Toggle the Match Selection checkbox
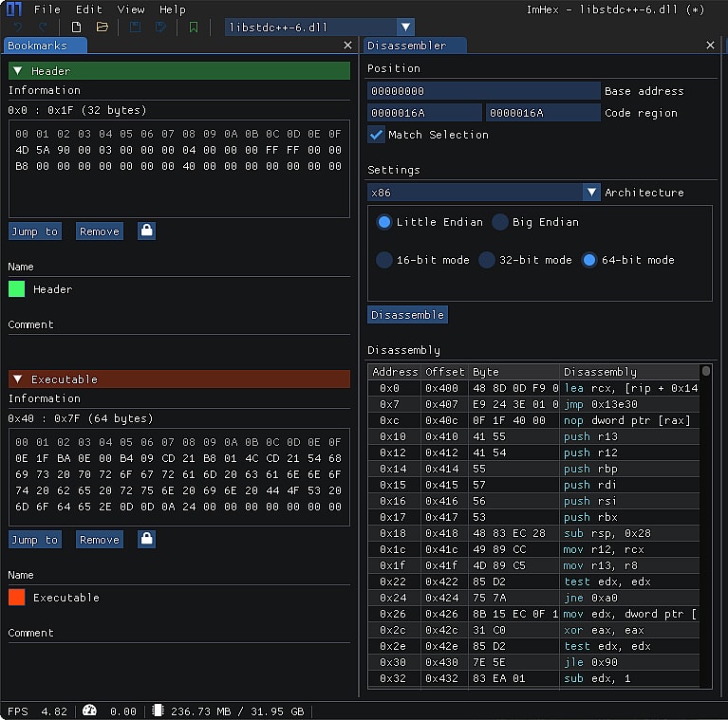Image resolution: width=728 pixels, height=720 pixels. pos(377,135)
